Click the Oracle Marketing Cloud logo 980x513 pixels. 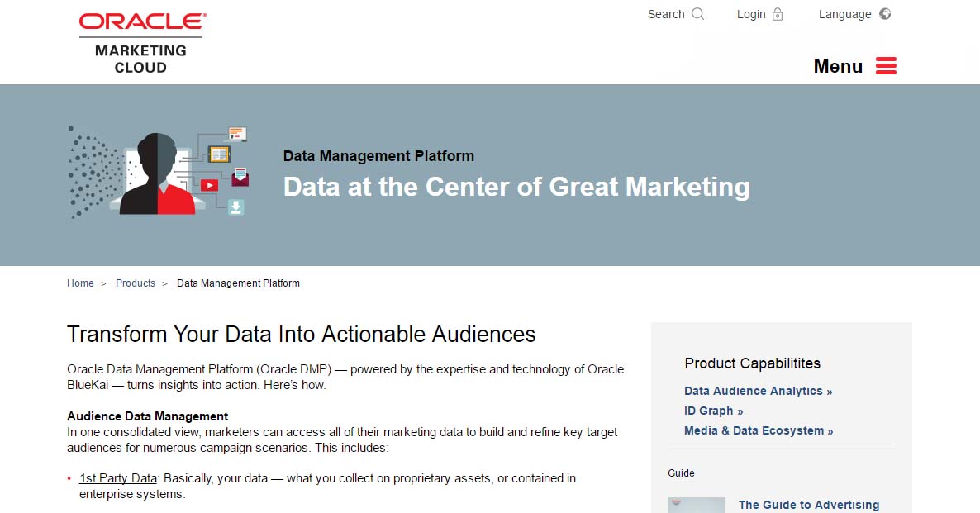pos(141,43)
